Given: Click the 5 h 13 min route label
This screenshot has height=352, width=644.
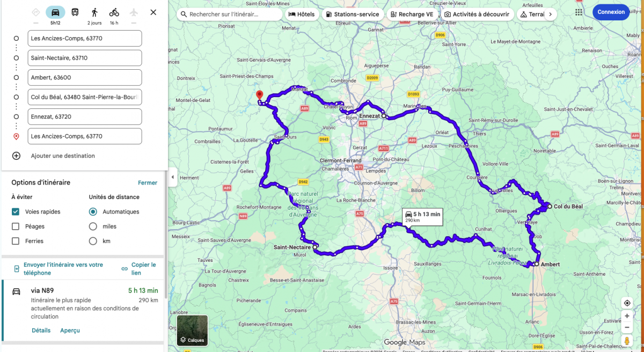Looking at the screenshot, I should pyautogui.click(x=423, y=217).
